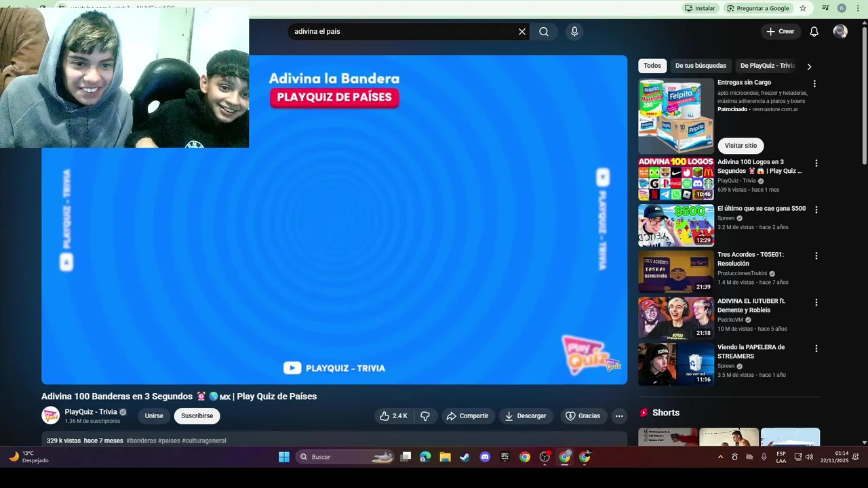Expand the video description box

334,439
